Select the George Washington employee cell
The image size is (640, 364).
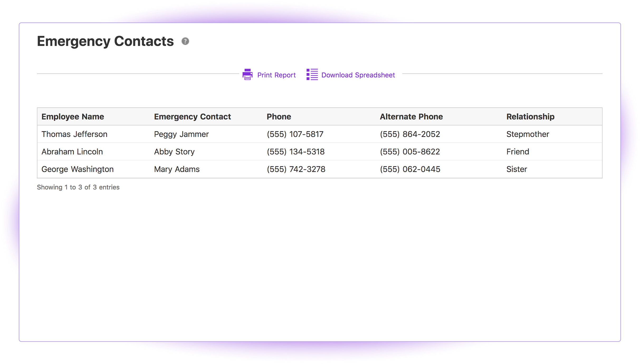pyautogui.click(x=77, y=169)
